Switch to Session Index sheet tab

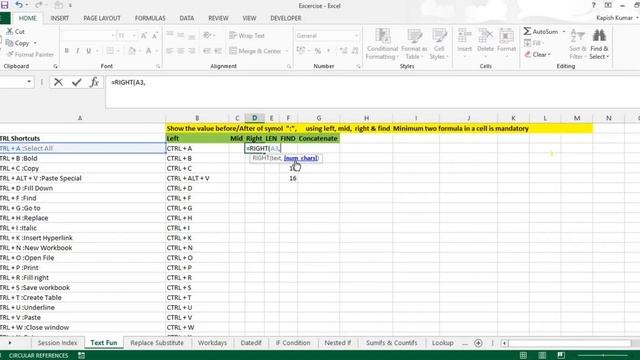pos(57,343)
